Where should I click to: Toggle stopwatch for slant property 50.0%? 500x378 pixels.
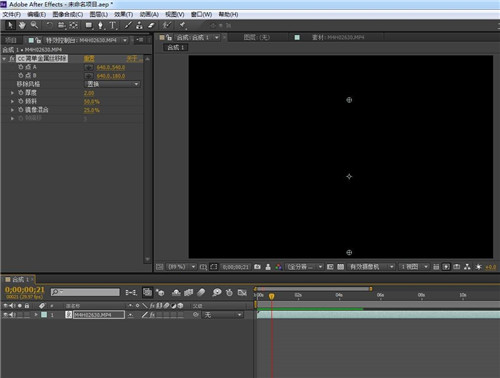(x=21, y=101)
